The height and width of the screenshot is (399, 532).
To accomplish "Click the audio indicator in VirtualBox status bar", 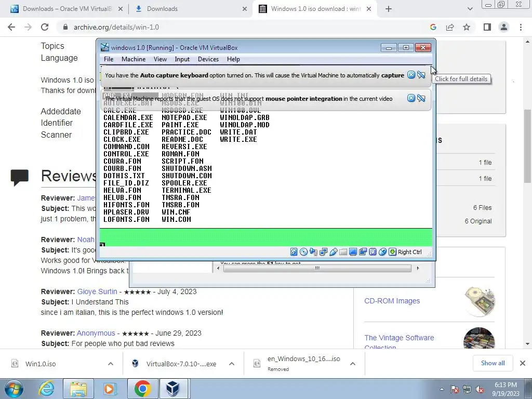I will [x=313, y=252].
